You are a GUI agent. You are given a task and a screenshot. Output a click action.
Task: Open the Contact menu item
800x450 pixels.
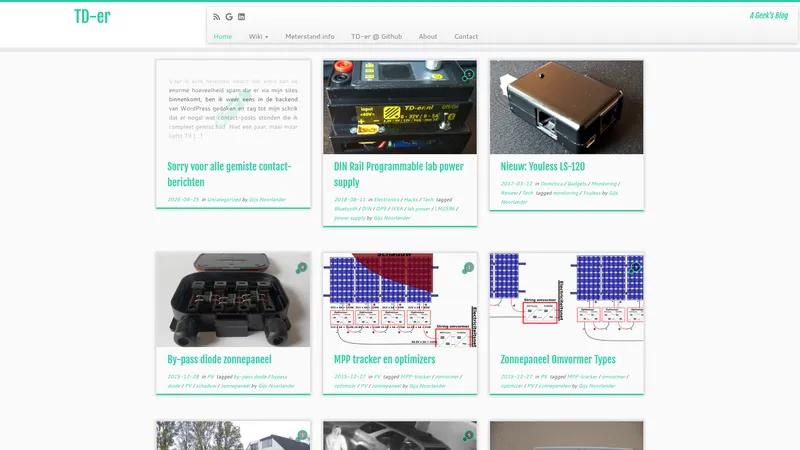[x=466, y=36]
